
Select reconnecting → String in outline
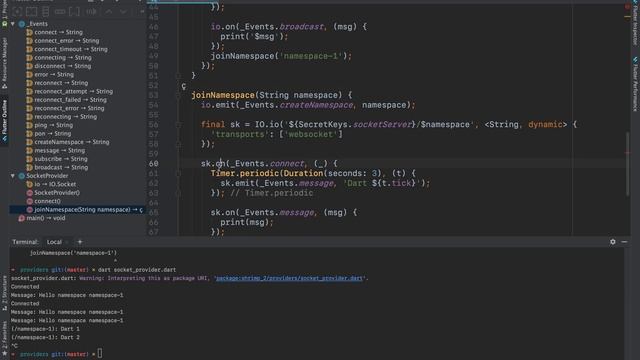(66, 117)
